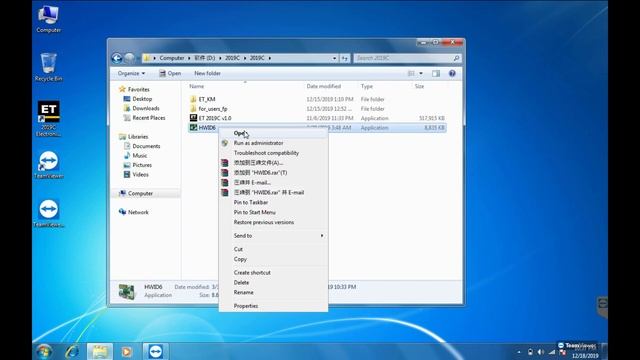Go back with Explorer back arrow
The width and height of the screenshot is (640, 360).
click(x=117, y=58)
